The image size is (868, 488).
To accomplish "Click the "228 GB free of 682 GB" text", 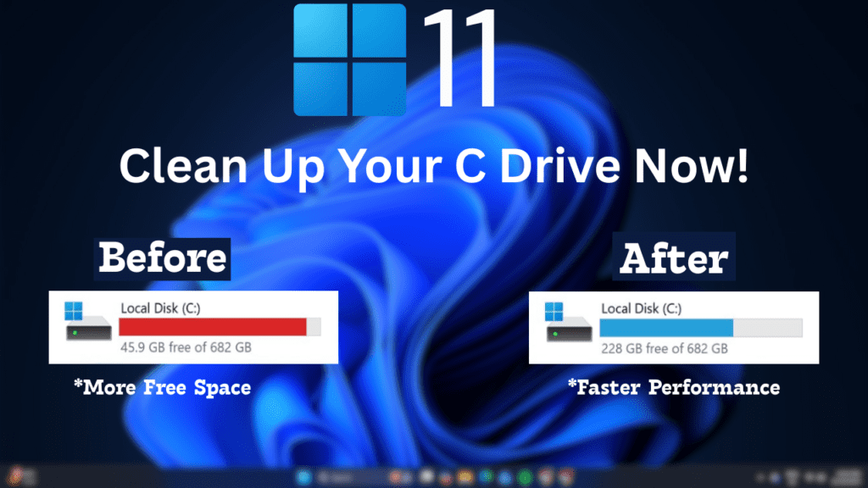I will tap(664, 348).
